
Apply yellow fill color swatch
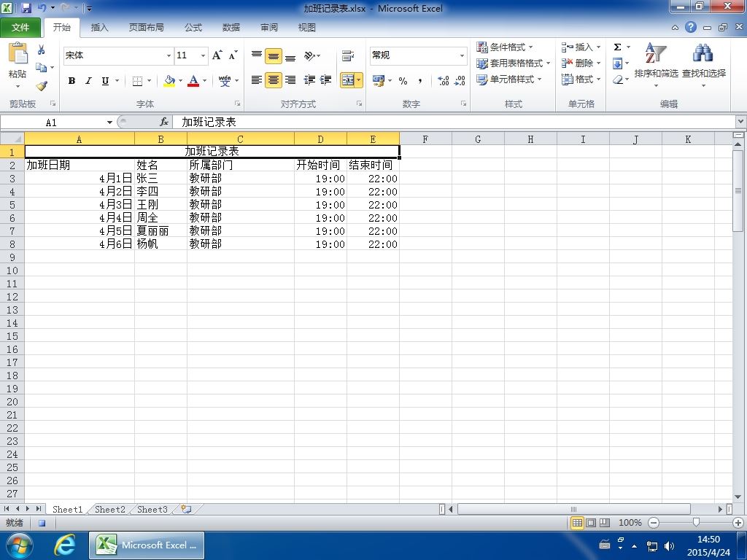click(x=169, y=81)
